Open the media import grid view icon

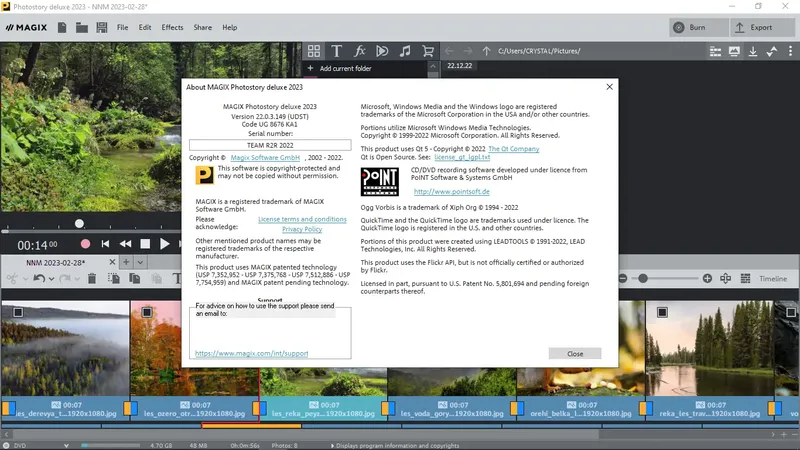point(314,51)
